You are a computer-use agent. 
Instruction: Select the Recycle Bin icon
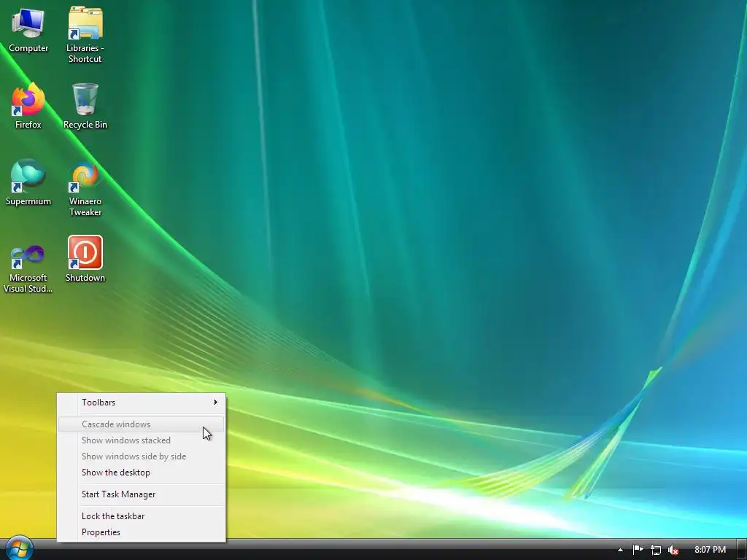coord(85,106)
